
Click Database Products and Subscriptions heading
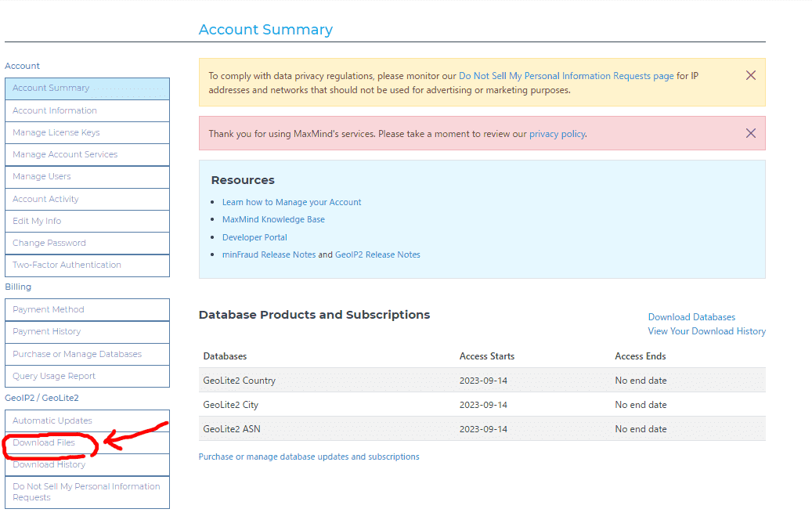314,315
